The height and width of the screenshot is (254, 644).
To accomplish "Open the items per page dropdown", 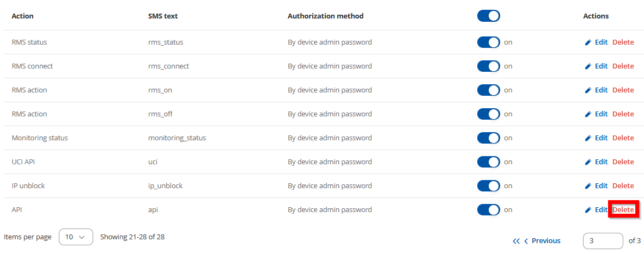I will (x=76, y=237).
